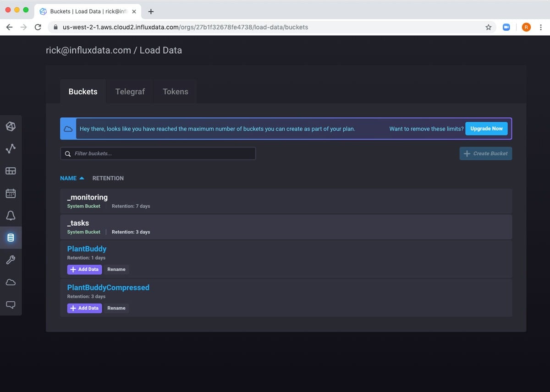Switch to the Tokens tab

pos(175,92)
